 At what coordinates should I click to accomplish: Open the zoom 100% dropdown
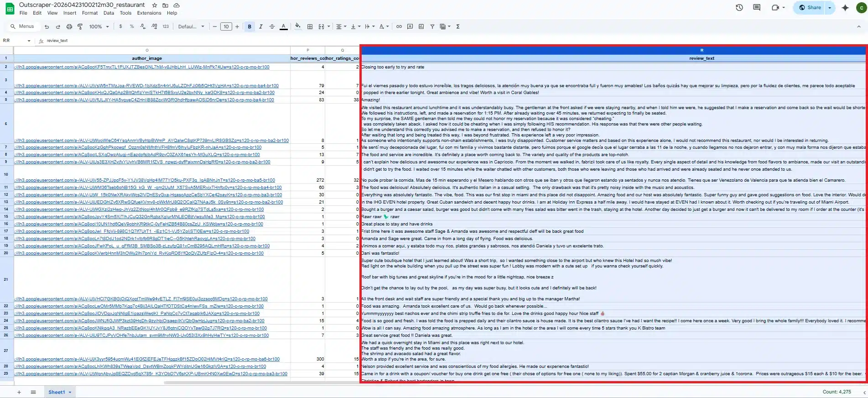(99, 26)
